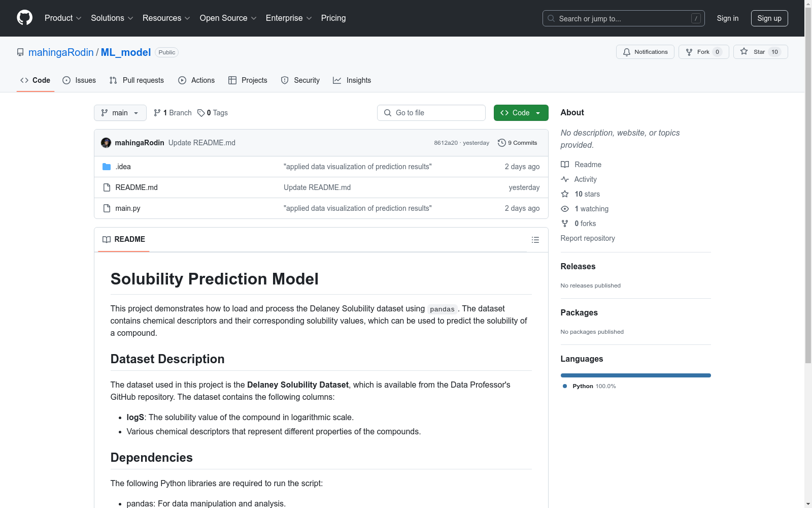
Task: Open the Issues tab
Action: (79, 80)
